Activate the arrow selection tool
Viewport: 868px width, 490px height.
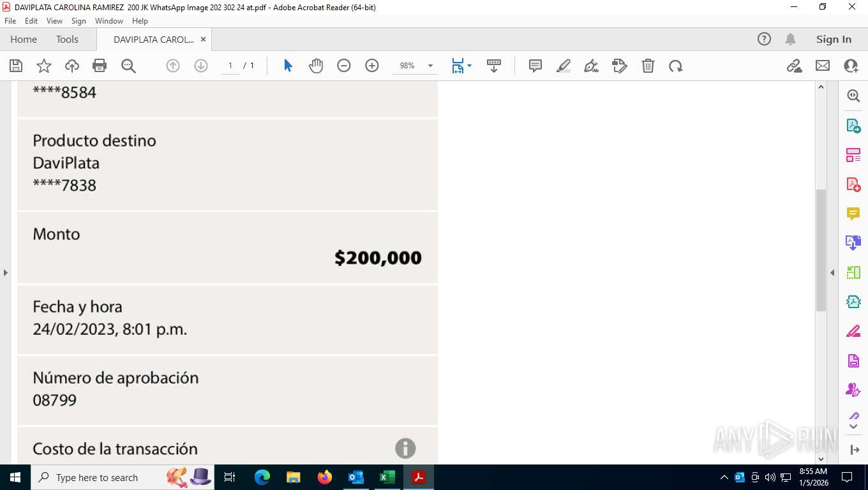(x=288, y=66)
